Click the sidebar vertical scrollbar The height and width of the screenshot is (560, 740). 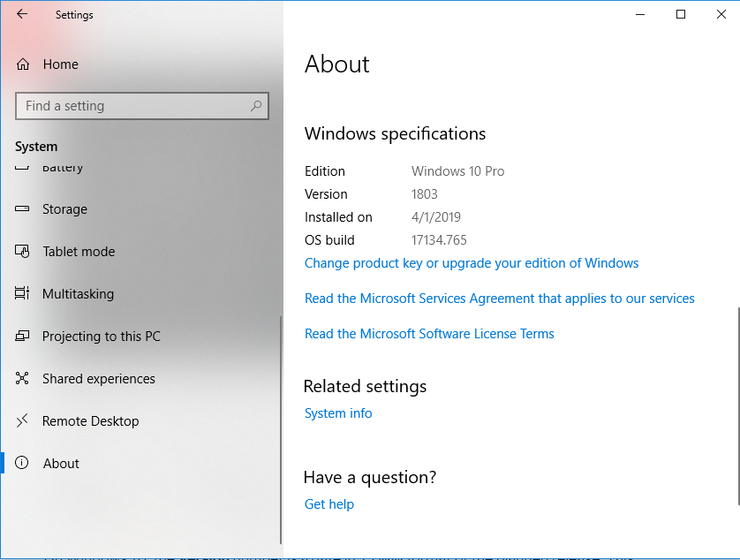coord(281,429)
